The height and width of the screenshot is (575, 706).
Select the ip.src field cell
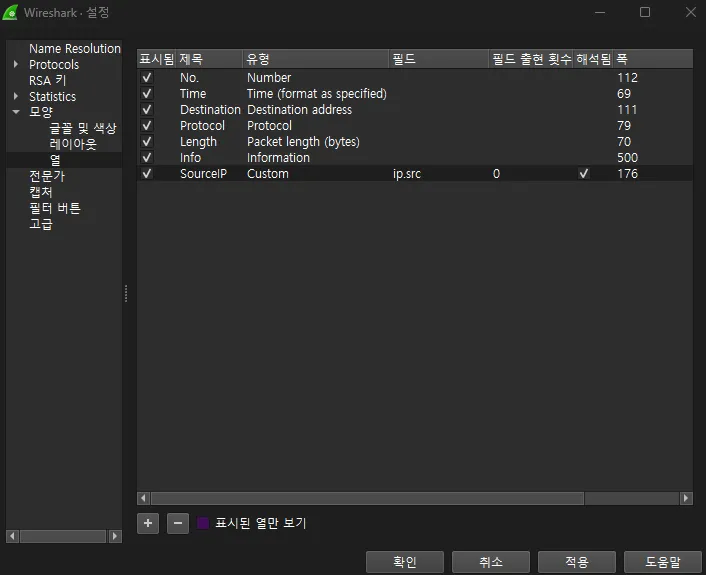(x=407, y=174)
